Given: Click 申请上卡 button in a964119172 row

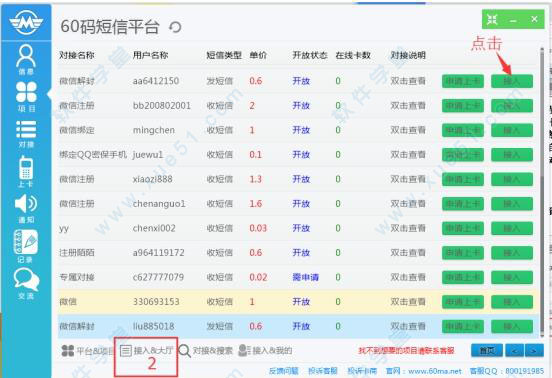Looking at the screenshot, I should click(x=463, y=253).
